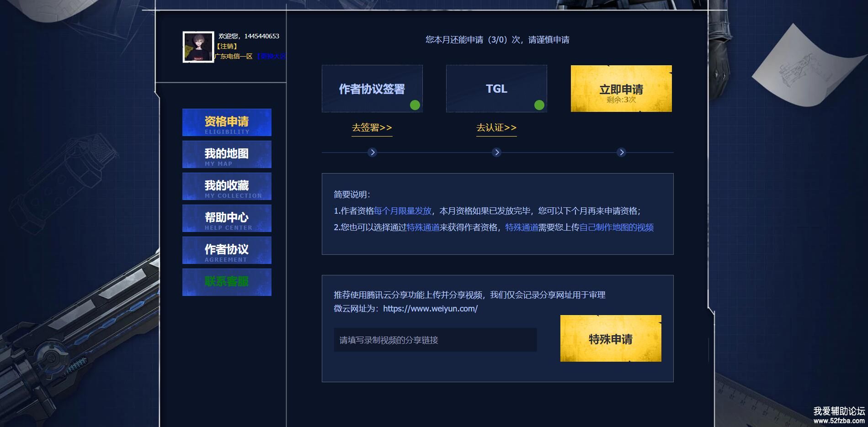Click the green status dot on TGL
This screenshot has height=427, width=868.
click(539, 105)
